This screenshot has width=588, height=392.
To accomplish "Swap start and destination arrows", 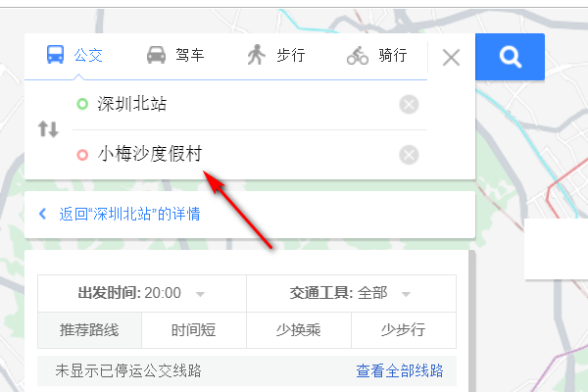I will (x=48, y=129).
